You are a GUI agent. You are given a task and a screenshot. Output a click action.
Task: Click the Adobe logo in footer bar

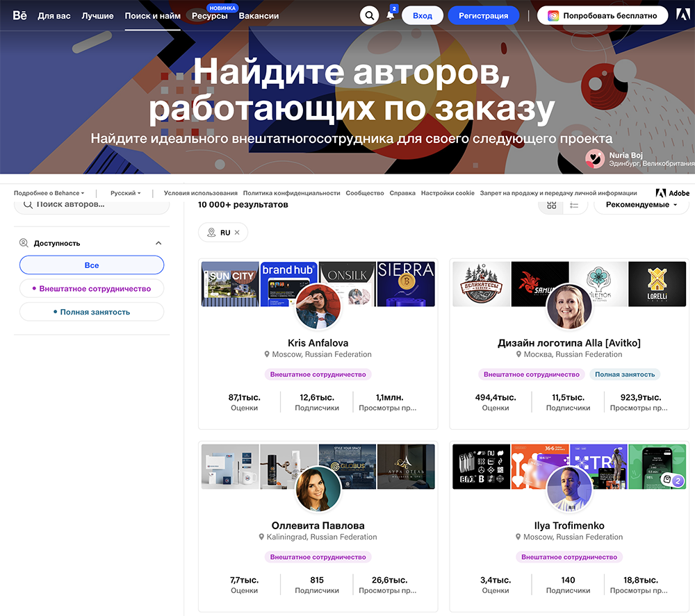click(x=672, y=193)
